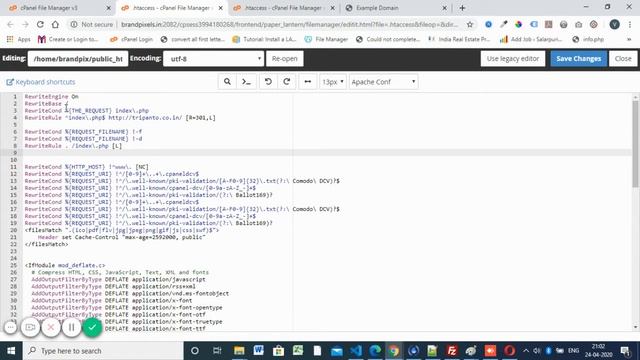Open Windows Start menu

coord(11,351)
